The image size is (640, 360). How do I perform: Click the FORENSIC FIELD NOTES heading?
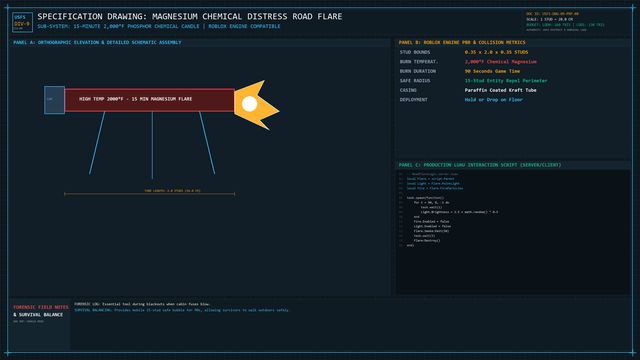(x=41, y=307)
